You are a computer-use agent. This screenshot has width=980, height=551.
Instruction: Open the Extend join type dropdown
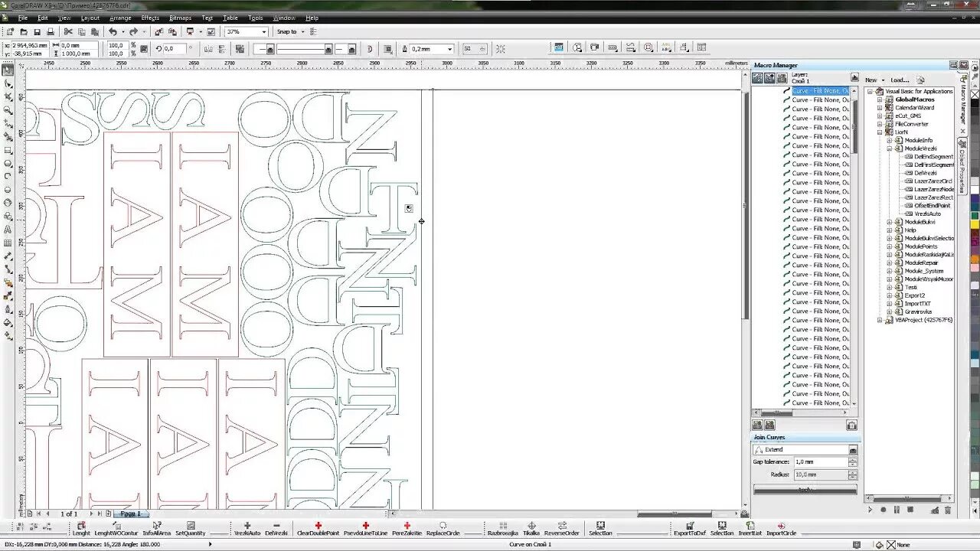coord(852,450)
